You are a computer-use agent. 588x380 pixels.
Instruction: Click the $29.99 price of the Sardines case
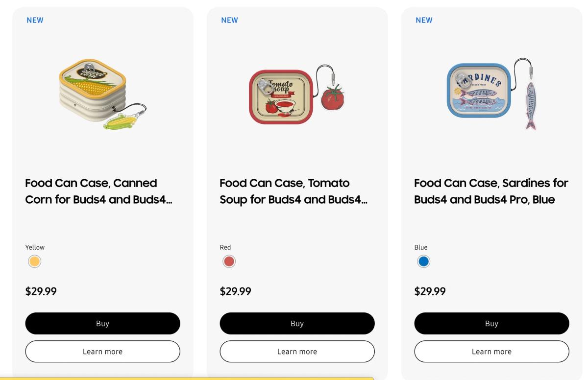tap(430, 292)
